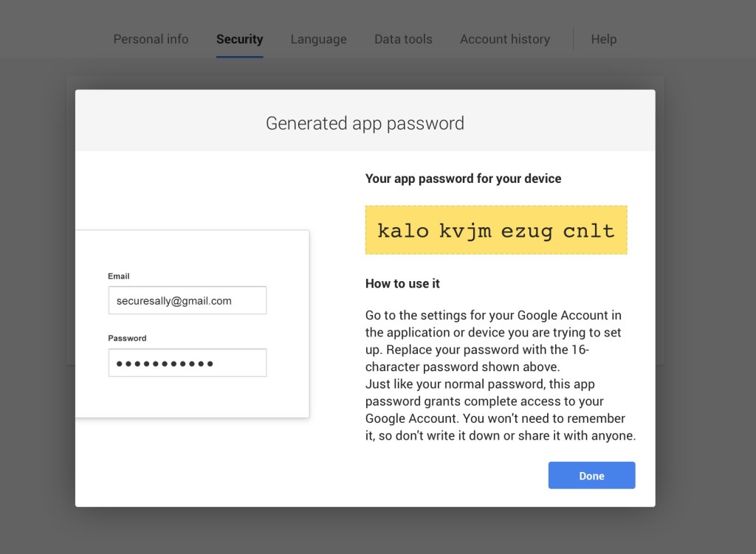Select the highlighted app password text
This screenshot has height=554, width=756.
pyautogui.click(x=495, y=230)
